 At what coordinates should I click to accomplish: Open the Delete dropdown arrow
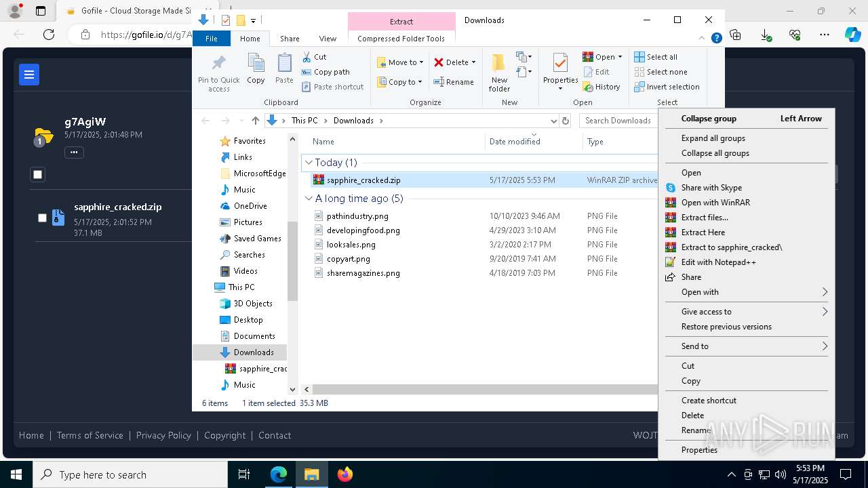[473, 62]
